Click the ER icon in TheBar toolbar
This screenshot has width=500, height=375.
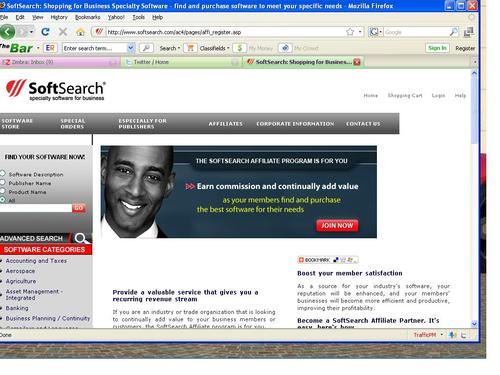(x=50, y=48)
